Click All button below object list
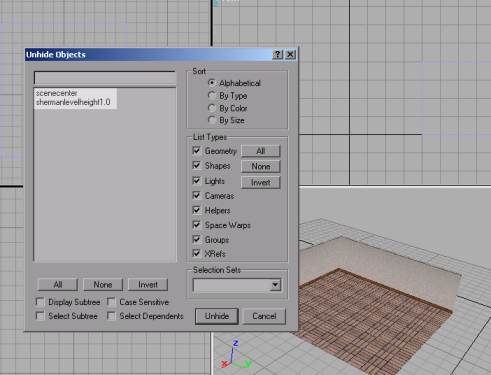The image size is (491, 375). (x=58, y=285)
